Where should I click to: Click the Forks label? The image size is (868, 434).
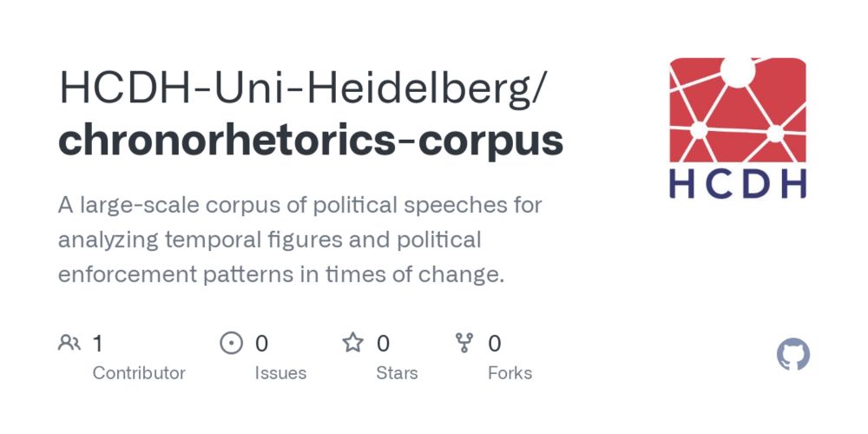[510, 373]
